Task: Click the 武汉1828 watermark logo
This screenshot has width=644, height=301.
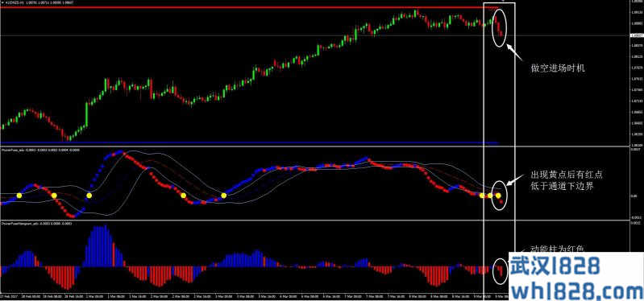Action: click(x=555, y=266)
